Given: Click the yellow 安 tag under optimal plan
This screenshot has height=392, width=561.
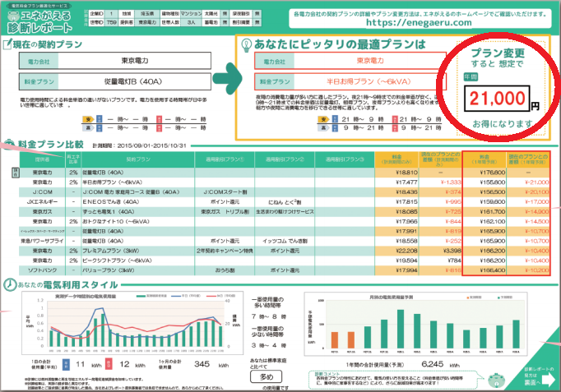Looking at the screenshot, I should [323, 119].
